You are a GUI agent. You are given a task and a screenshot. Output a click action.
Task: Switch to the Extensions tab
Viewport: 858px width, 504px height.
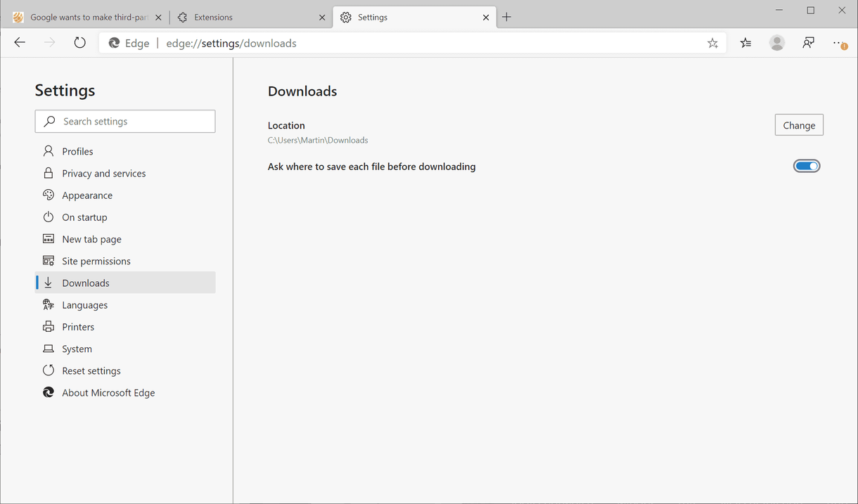[251, 17]
